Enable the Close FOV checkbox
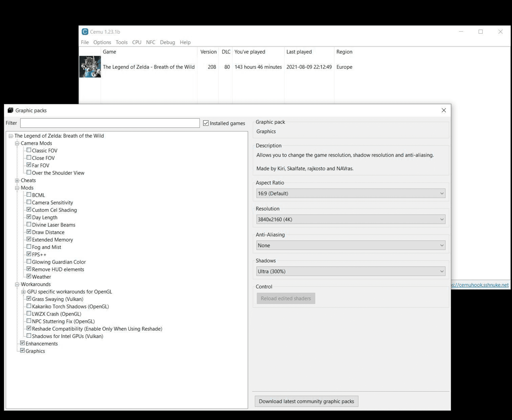This screenshot has height=420, width=512. pos(29,157)
